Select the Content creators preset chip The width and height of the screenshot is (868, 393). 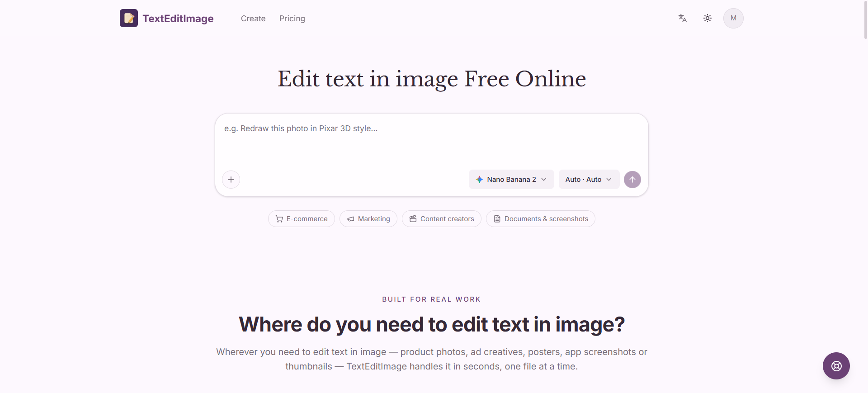[x=442, y=219]
